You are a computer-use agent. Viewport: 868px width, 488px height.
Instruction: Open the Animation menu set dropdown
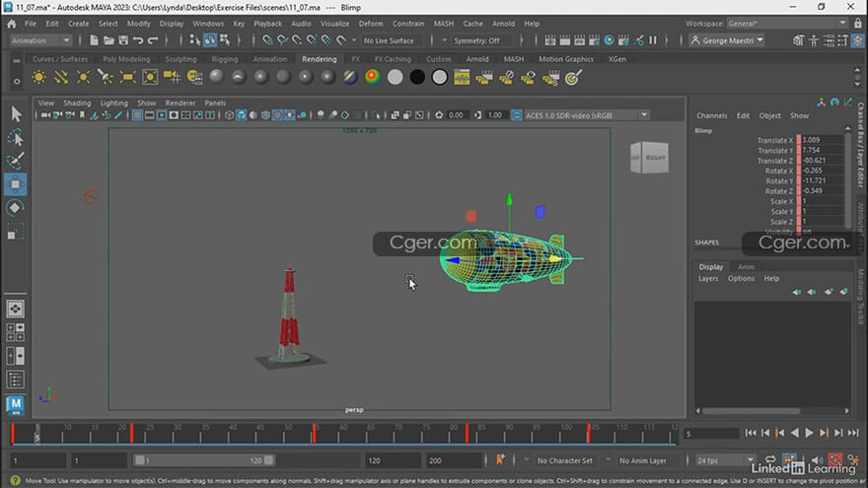coord(41,40)
